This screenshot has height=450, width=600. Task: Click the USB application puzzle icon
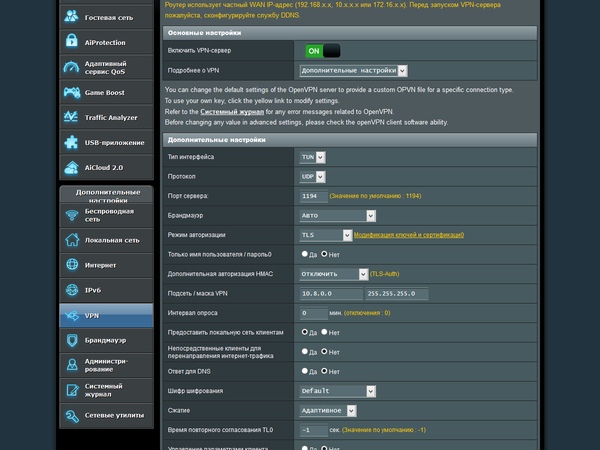(x=72, y=142)
